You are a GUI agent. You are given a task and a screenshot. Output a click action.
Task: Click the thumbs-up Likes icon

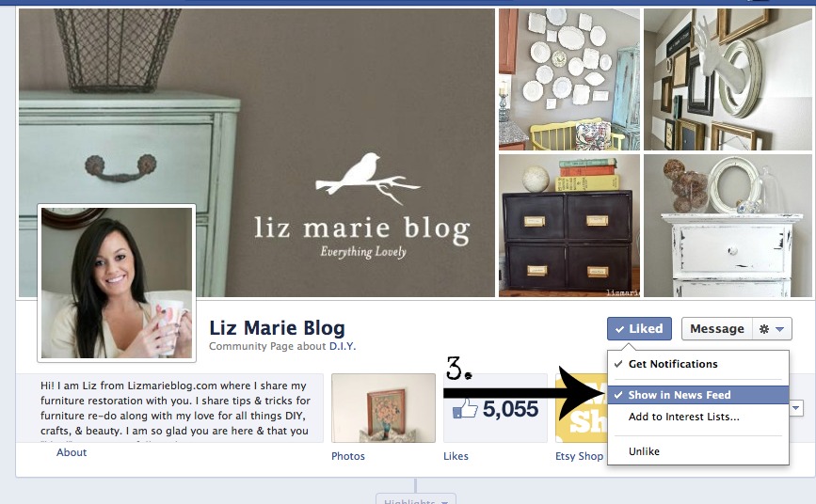pyautogui.click(x=465, y=409)
